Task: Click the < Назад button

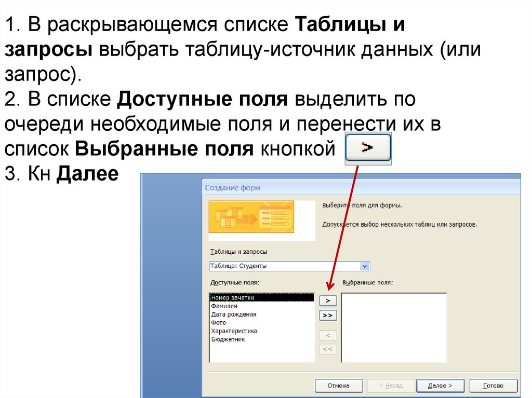Action: click(x=390, y=386)
